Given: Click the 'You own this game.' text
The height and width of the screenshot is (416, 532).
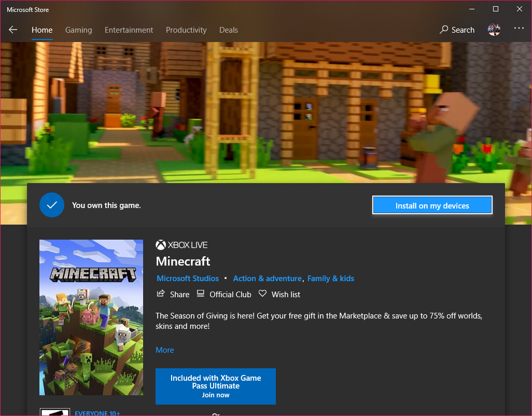Looking at the screenshot, I should (106, 205).
